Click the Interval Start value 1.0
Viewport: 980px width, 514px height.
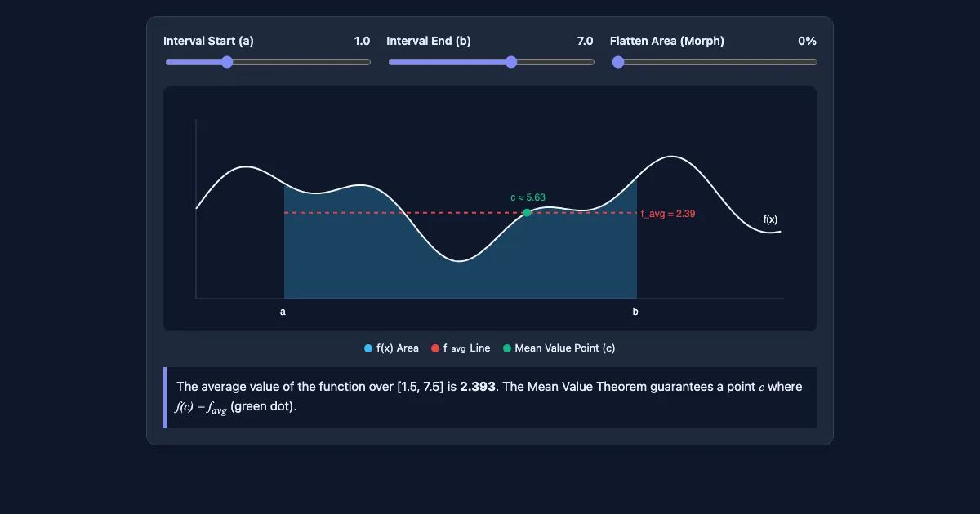click(x=362, y=41)
